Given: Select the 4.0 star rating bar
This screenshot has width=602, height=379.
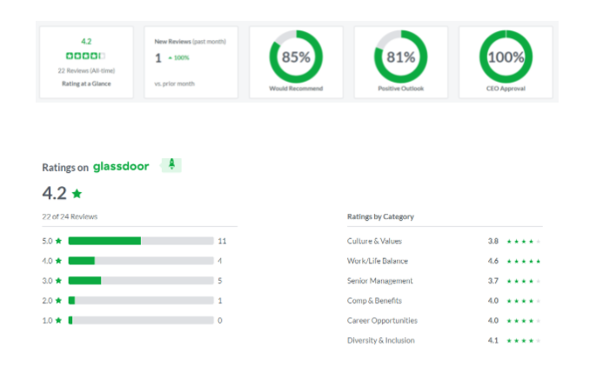Looking at the screenshot, I should click(141, 261).
